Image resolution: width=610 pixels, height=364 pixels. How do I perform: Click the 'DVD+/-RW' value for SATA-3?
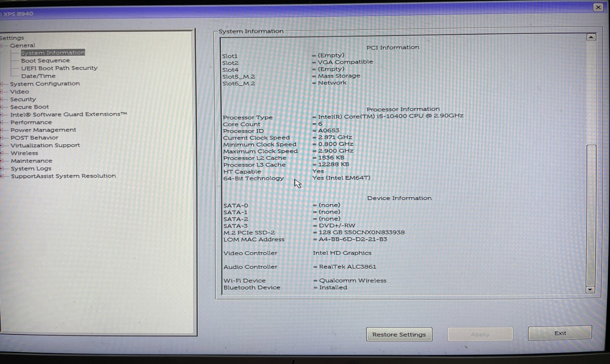pos(337,225)
